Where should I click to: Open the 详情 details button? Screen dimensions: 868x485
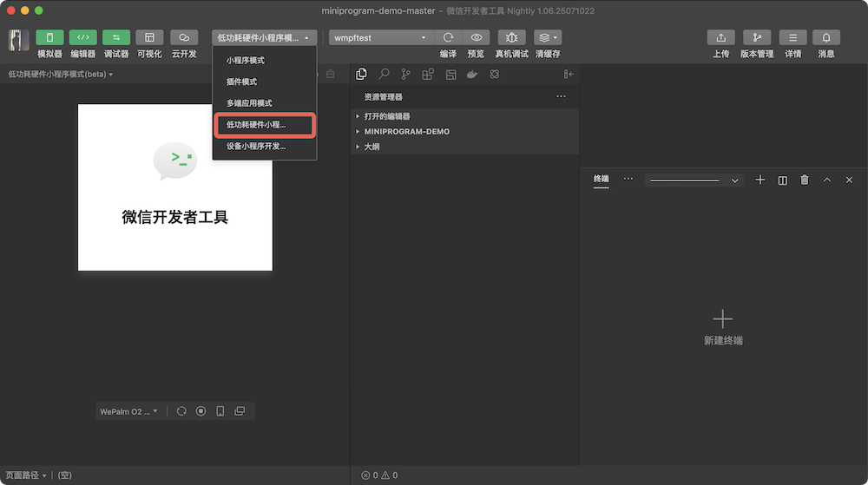tap(792, 38)
